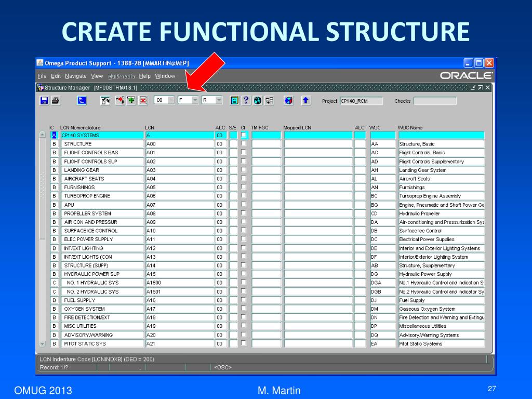The image size is (532, 399).
Task: Click the Checks field
Action: pyautogui.click(x=435, y=101)
